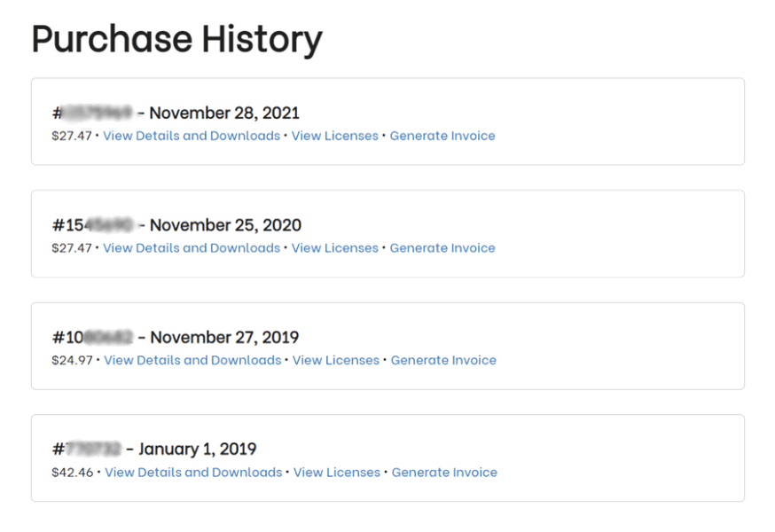Screen dimensions: 775x532
Task: Select the January 1, 2019 order heading
Action: point(154,450)
